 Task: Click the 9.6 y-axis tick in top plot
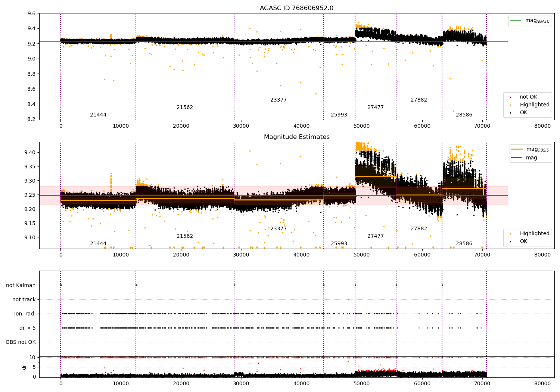pos(32,13)
